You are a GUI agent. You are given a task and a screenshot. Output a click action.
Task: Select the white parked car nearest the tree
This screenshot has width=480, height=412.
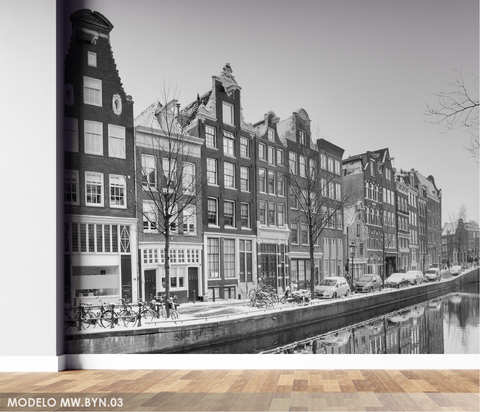coord(332,287)
